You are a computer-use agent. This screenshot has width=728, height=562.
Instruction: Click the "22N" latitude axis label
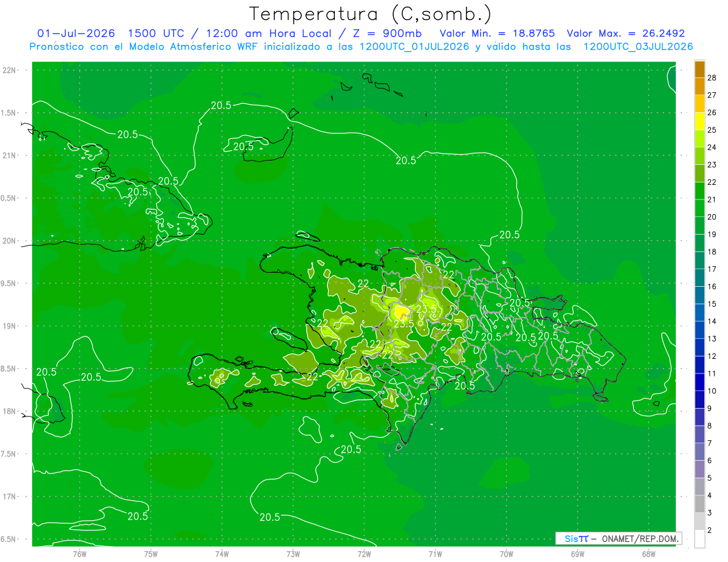click(x=10, y=70)
